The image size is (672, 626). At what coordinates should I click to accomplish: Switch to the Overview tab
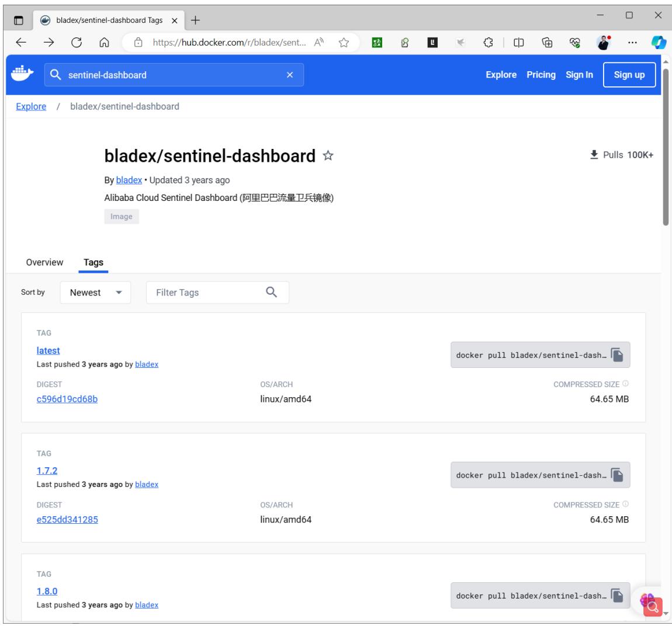(44, 262)
